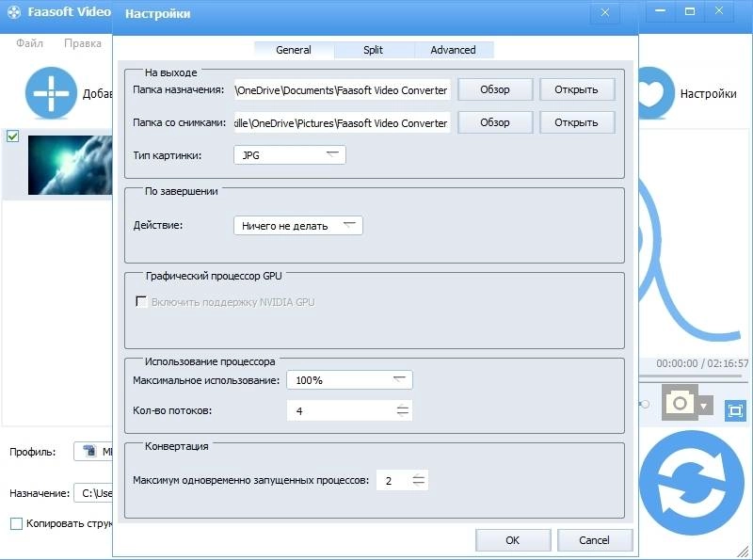753x560 pixels.
Task: Open the Правка menu
Action: (83, 43)
